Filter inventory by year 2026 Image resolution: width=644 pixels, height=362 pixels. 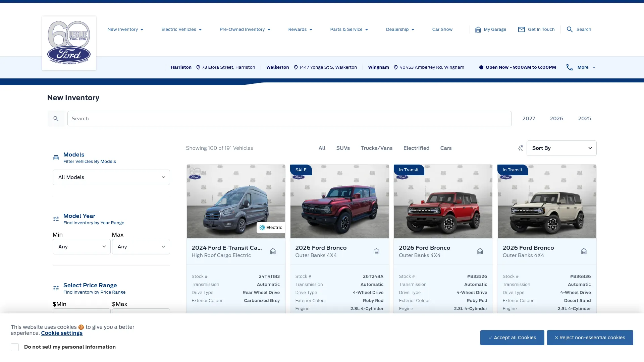556,119
